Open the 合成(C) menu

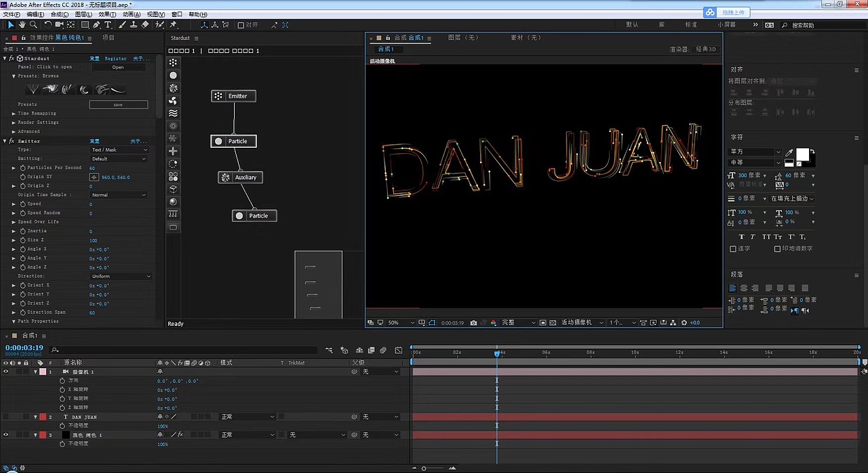pos(60,14)
